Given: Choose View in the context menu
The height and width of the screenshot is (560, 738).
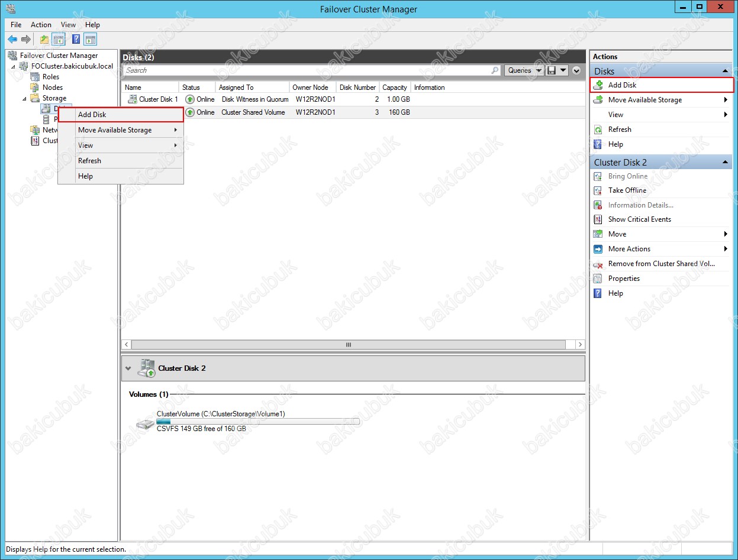Looking at the screenshot, I should [x=121, y=145].
